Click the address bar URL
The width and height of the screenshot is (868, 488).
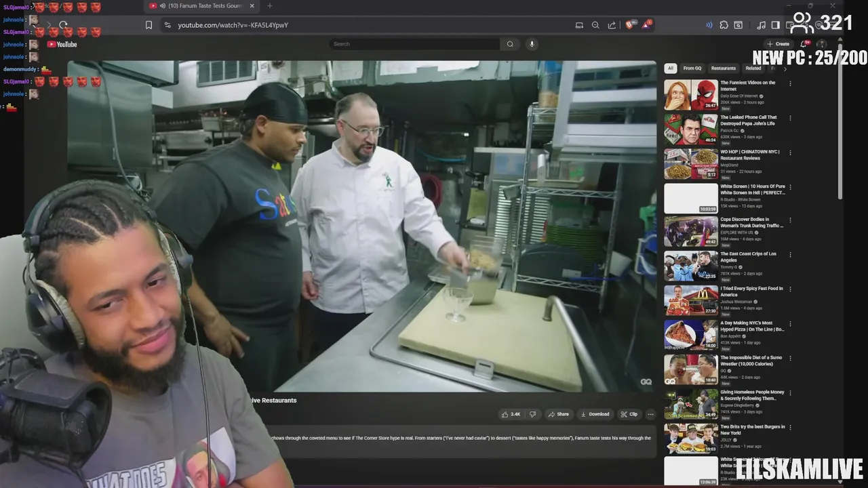coord(233,25)
